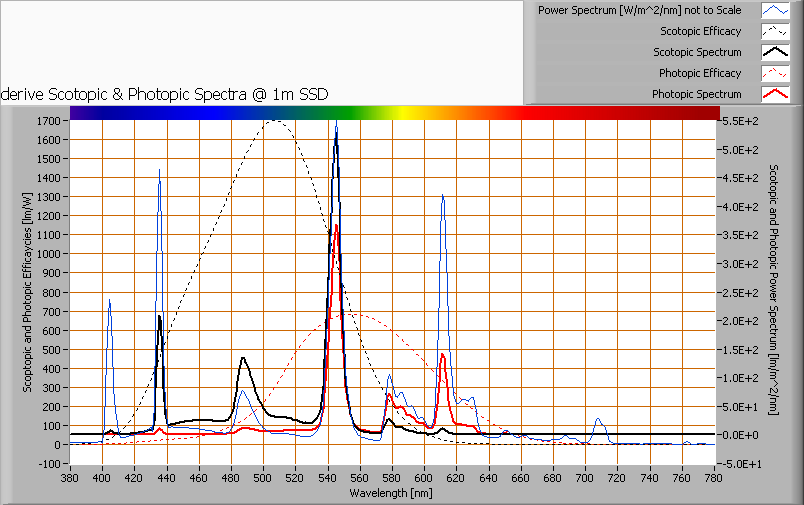Click the Photopic Spectrum legend text

point(696,94)
